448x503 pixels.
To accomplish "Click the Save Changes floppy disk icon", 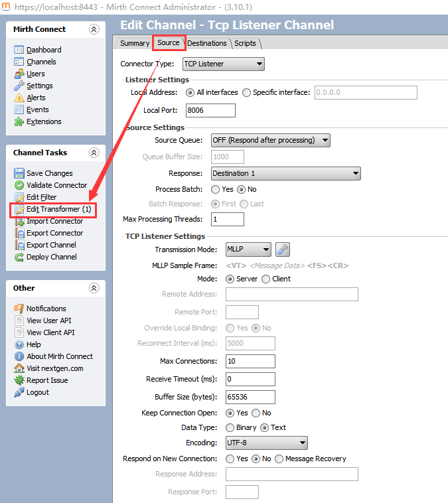I will tap(19, 173).
